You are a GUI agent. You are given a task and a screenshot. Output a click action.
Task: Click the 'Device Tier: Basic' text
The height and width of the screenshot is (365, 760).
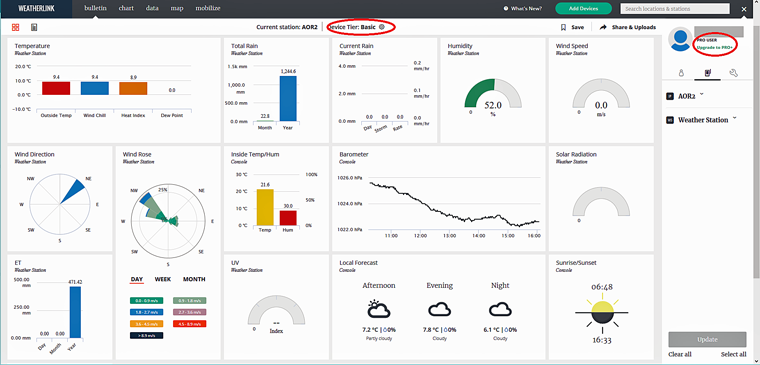coord(352,28)
